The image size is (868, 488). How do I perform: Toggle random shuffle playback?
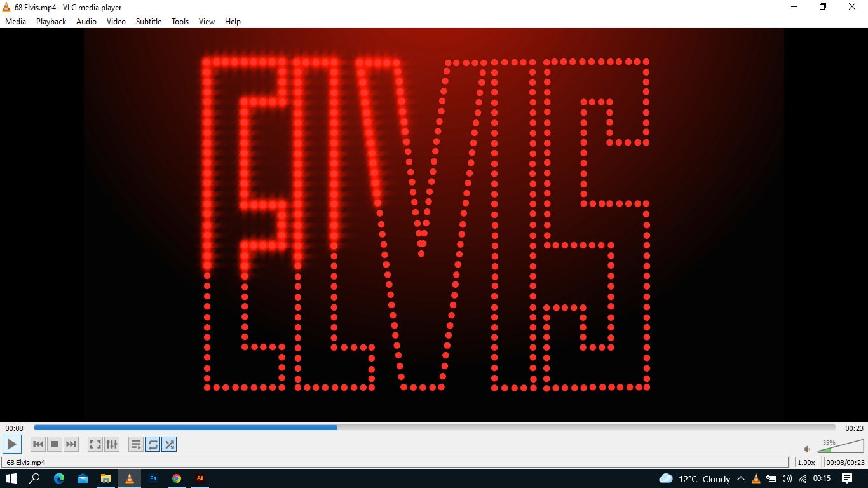(x=169, y=444)
